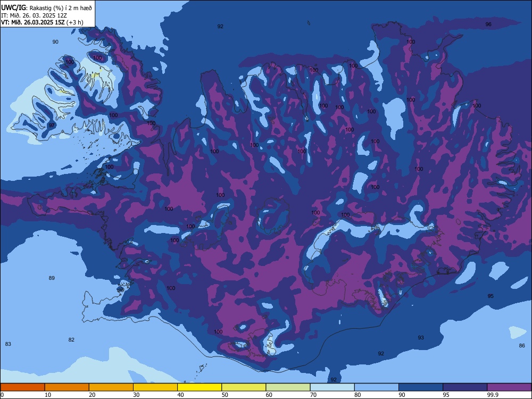Click the amber 20–30 legend swatch
The width and height of the screenshot is (532, 399).
click(x=111, y=387)
